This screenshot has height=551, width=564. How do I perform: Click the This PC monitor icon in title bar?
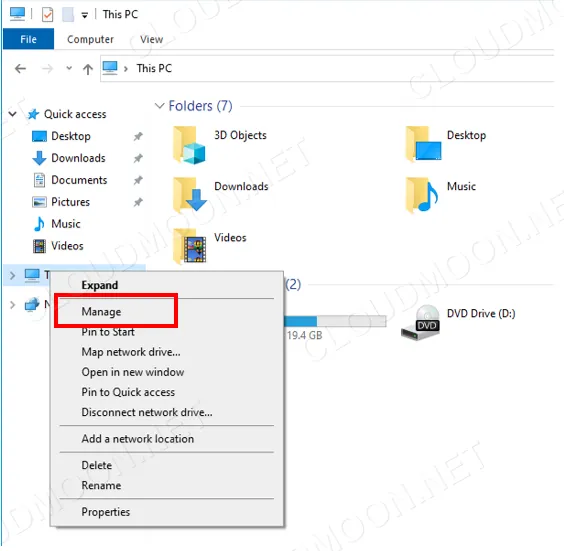[17, 14]
